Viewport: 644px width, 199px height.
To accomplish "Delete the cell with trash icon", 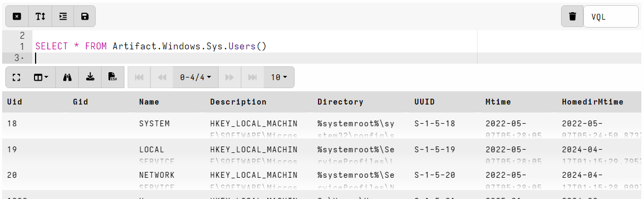I will 572,16.
